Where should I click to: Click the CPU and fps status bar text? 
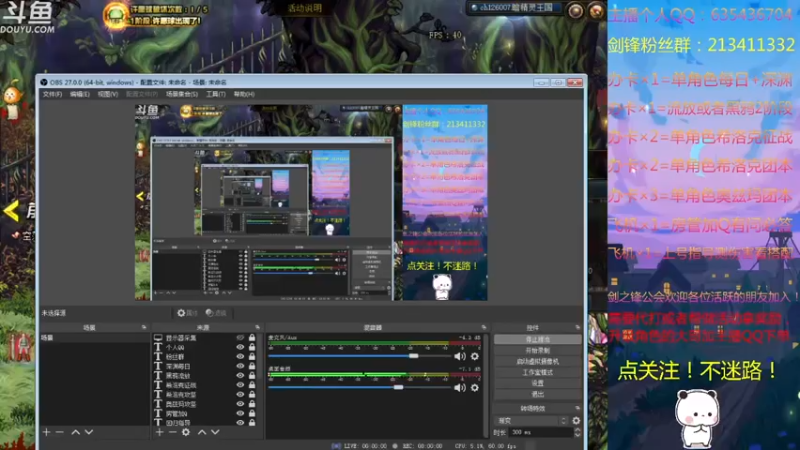[485, 445]
